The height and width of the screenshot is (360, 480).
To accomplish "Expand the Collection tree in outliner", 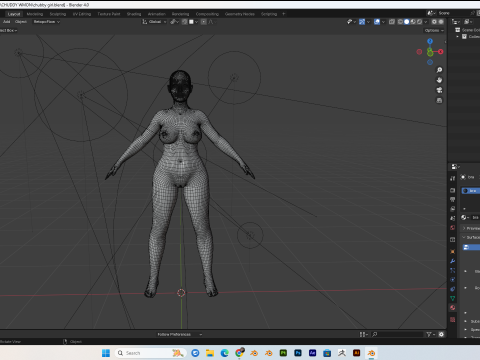I will point(458,37).
